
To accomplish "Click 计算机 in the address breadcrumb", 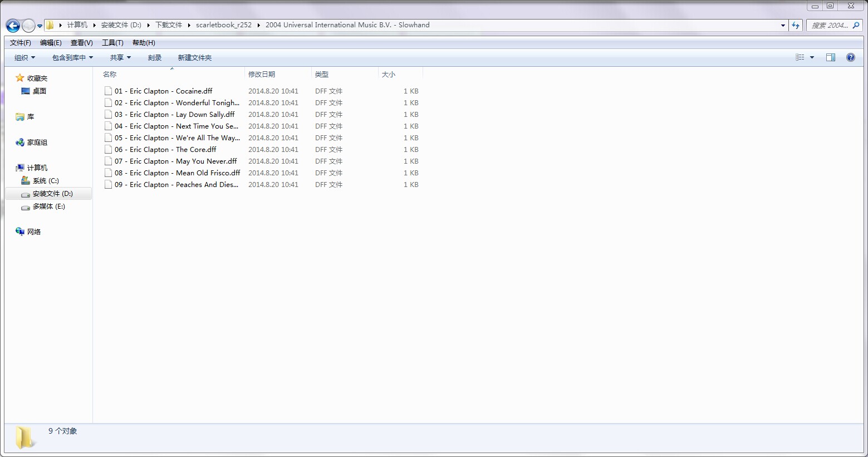I will tap(77, 25).
